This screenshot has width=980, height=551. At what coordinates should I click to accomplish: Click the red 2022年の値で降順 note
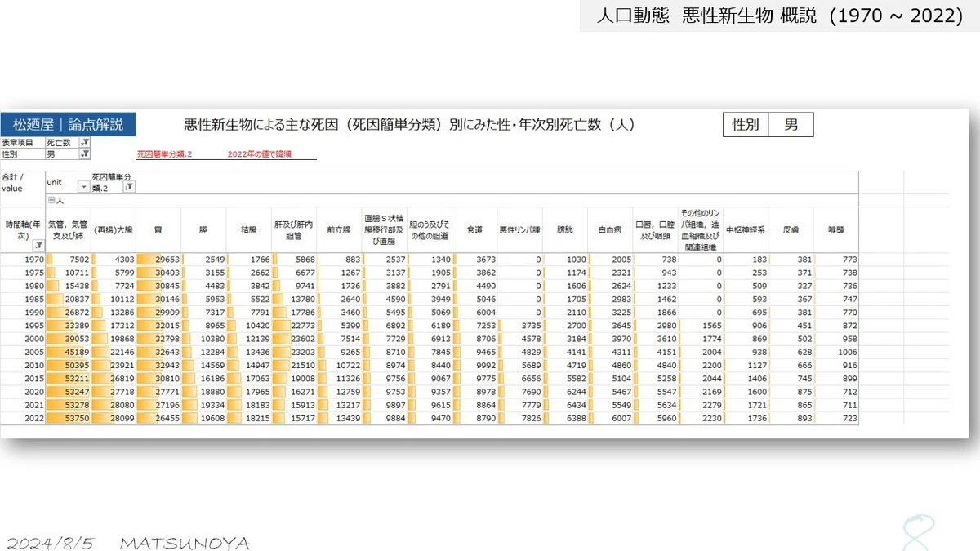(x=259, y=153)
